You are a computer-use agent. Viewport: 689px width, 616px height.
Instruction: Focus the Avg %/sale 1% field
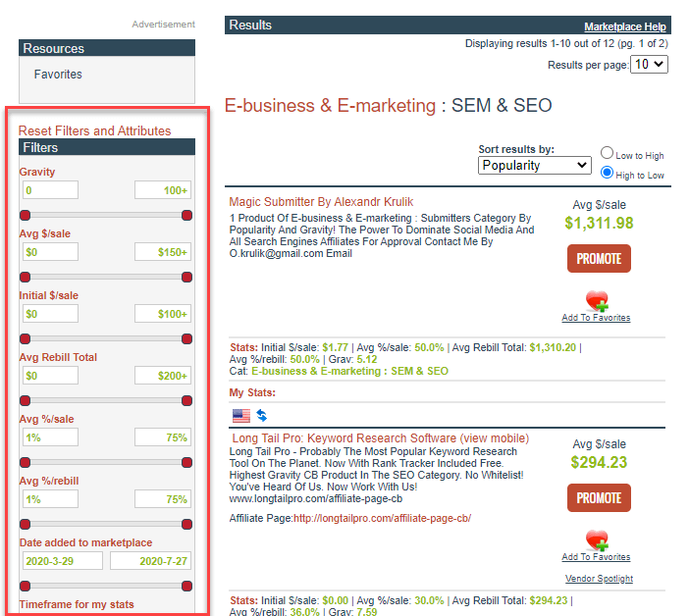[50, 437]
